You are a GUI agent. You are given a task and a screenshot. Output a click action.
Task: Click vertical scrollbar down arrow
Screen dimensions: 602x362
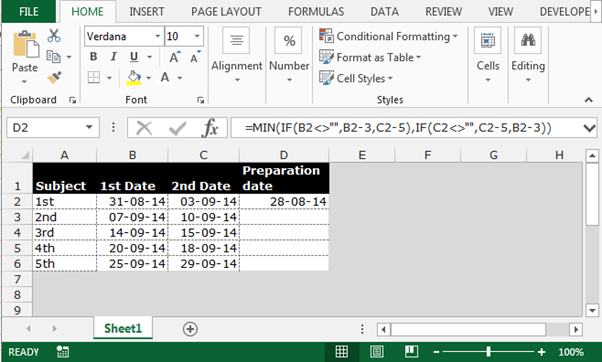pos(592,310)
